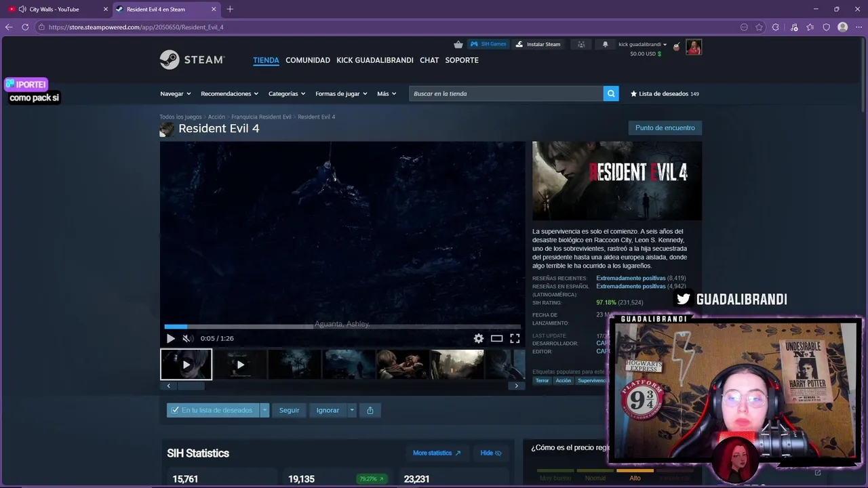Click the Instalar Steam button
This screenshot has width=868, height=488.
(538, 44)
